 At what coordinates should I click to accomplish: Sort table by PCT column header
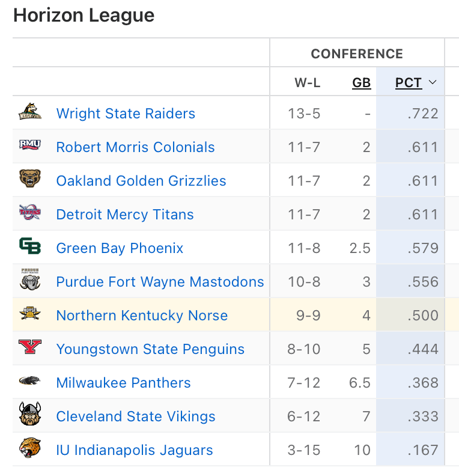click(409, 83)
